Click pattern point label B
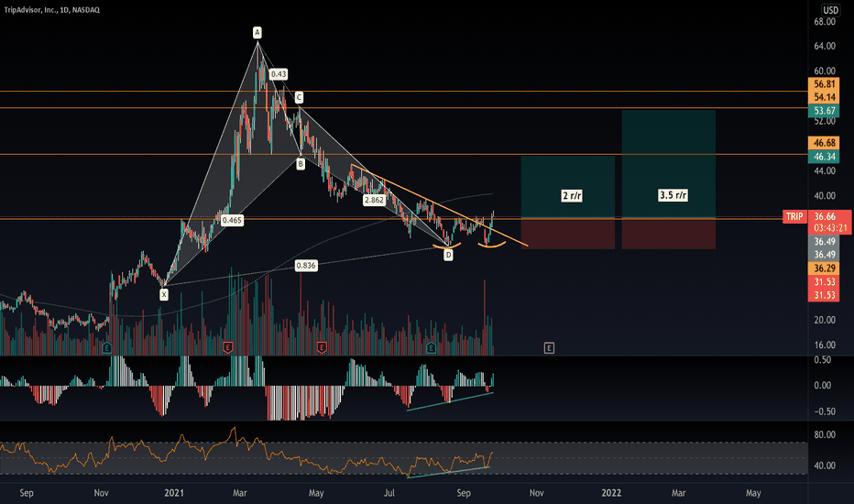This screenshot has width=854, height=504. (x=301, y=163)
